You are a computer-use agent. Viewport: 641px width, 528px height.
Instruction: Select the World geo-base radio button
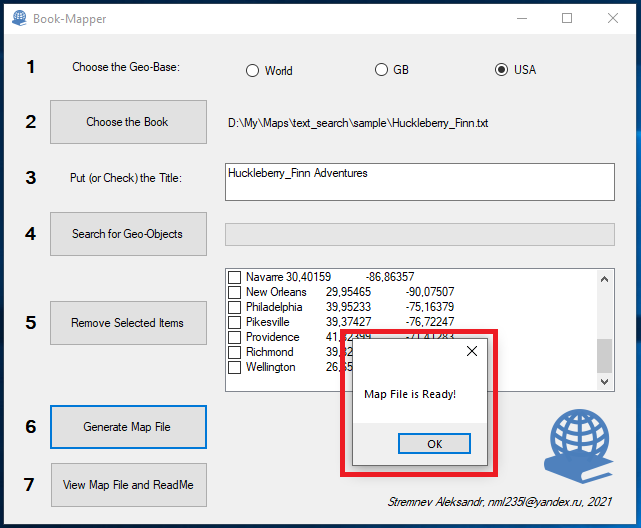[252, 70]
